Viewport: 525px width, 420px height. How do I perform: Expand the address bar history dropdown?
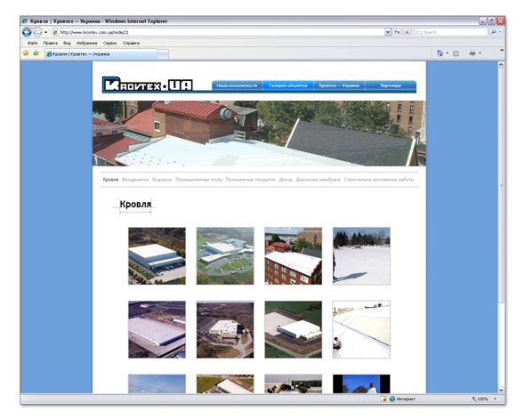pyautogui.click(x=388, y=32)
